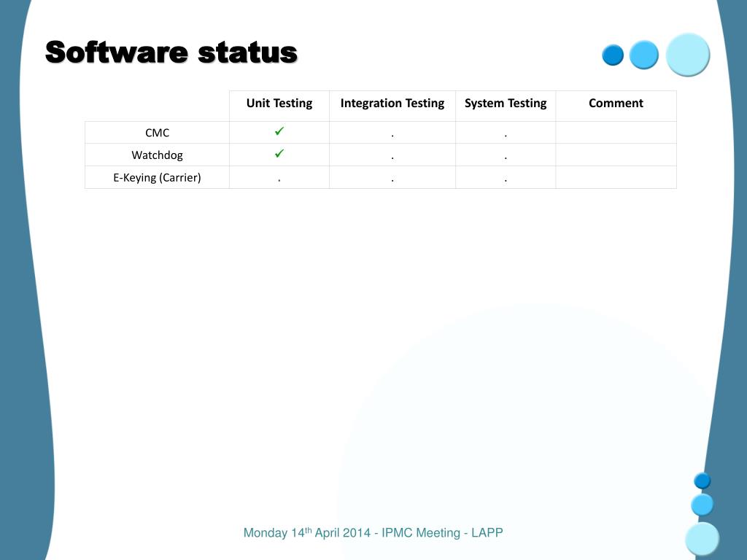Screen dimensions: 747x560
Task: Click the CMC Integration Testing cell
Action: (392, 133)
